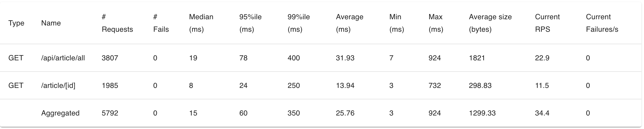This screenshot has width=644, height=129.
Task: Click the average size value 1299.33
Action: 482,113
